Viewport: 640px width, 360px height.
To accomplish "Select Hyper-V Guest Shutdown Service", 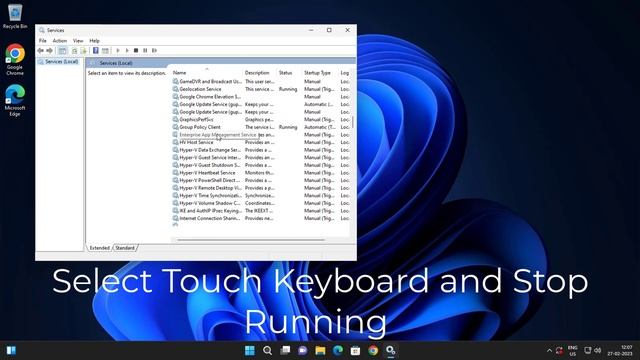I will pyautogui.click(x=260, y=165).
